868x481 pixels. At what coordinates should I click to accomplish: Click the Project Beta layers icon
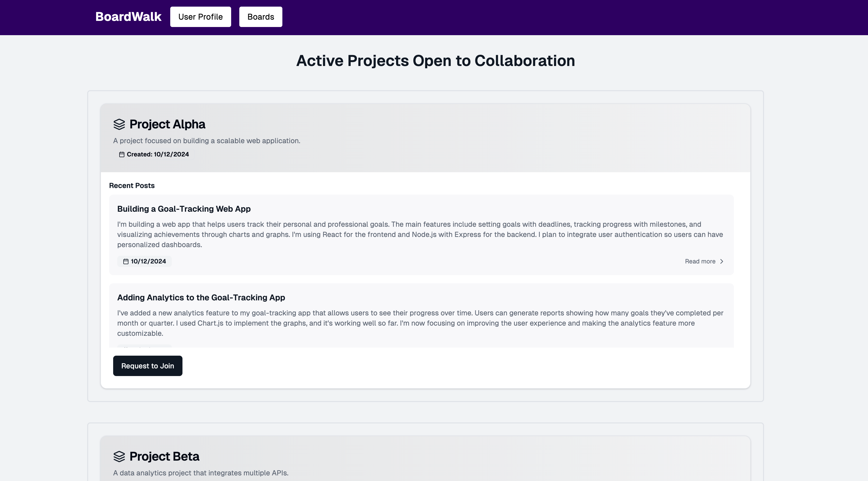[119, 456]
